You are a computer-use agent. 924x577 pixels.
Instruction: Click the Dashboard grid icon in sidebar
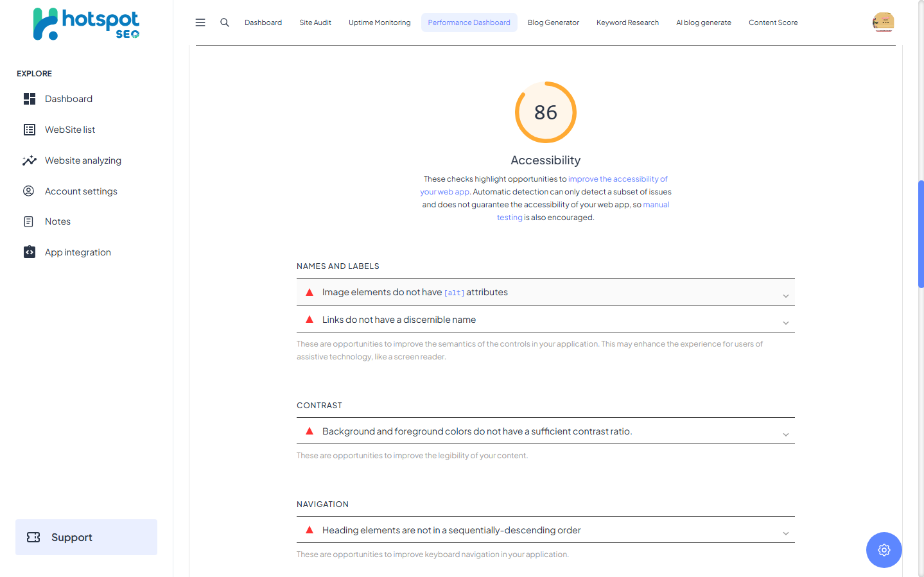30,99
